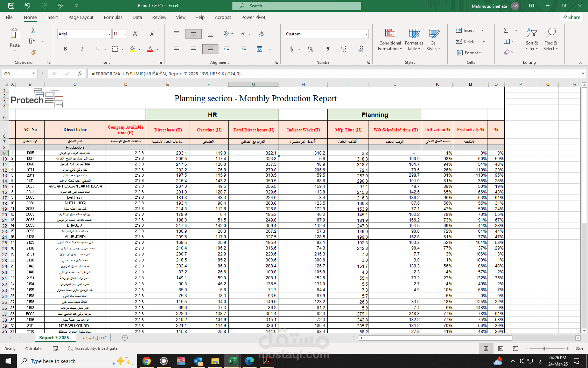Toggle bold formatting
The height and width of the screenshot is (368, 588).
(65, 49)
